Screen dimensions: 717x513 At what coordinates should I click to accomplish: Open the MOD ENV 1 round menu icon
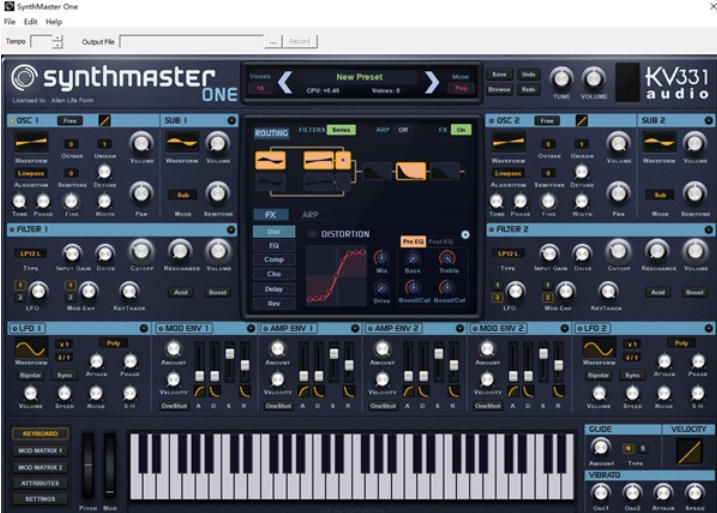pos(251,328)
